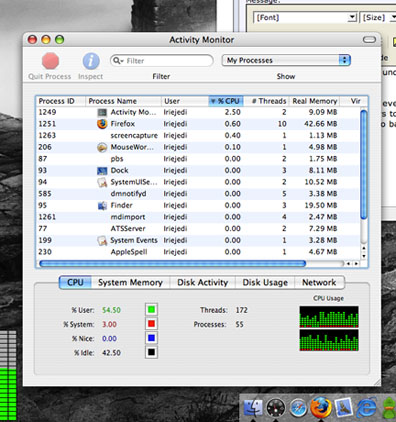Open the Dashboard gauge icon in Dock
396x422 pixels.
(275, 407)
